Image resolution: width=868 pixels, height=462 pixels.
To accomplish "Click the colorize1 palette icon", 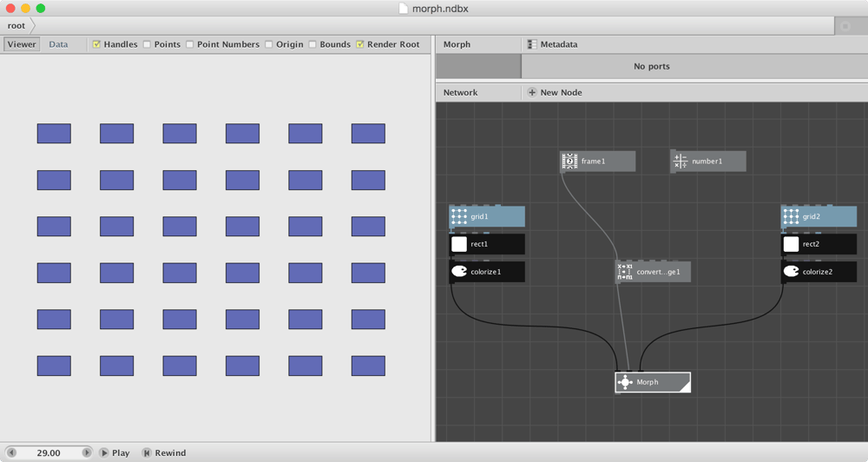I will (x=459, y=272).
